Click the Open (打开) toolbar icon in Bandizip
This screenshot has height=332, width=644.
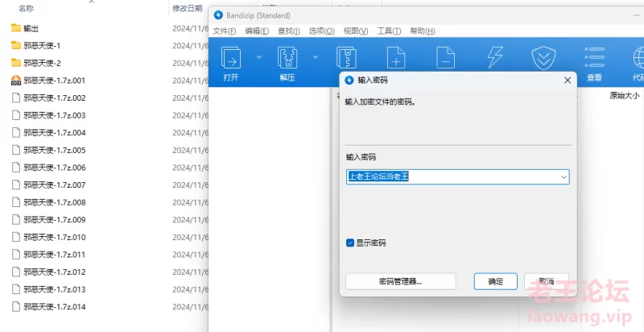pos(231,57)
